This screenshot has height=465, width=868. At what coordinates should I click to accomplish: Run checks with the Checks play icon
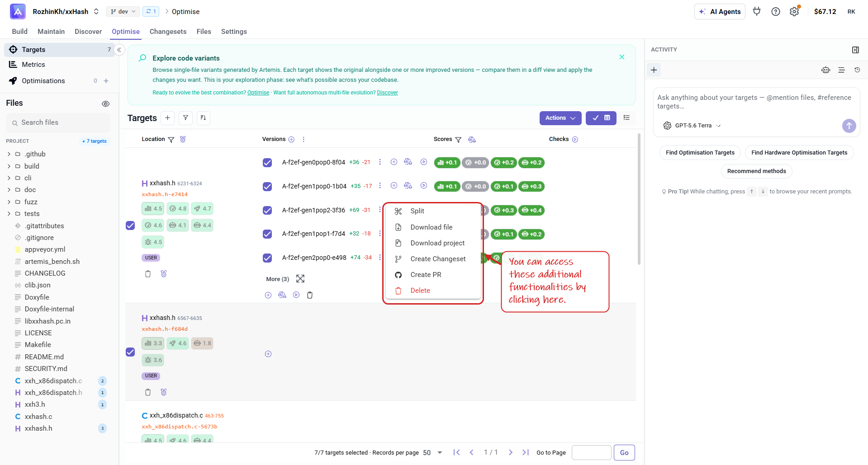click(575, 140)
